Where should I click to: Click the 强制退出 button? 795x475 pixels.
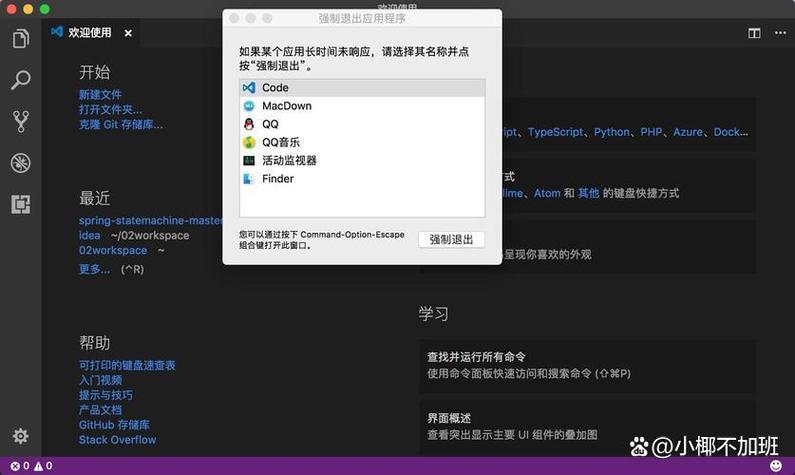[451, 239]
